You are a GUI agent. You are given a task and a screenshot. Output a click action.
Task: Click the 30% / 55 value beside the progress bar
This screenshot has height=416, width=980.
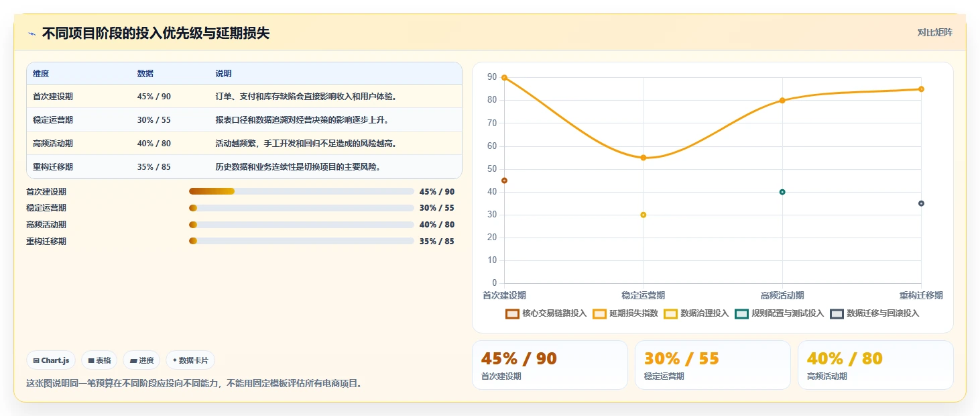437,208
